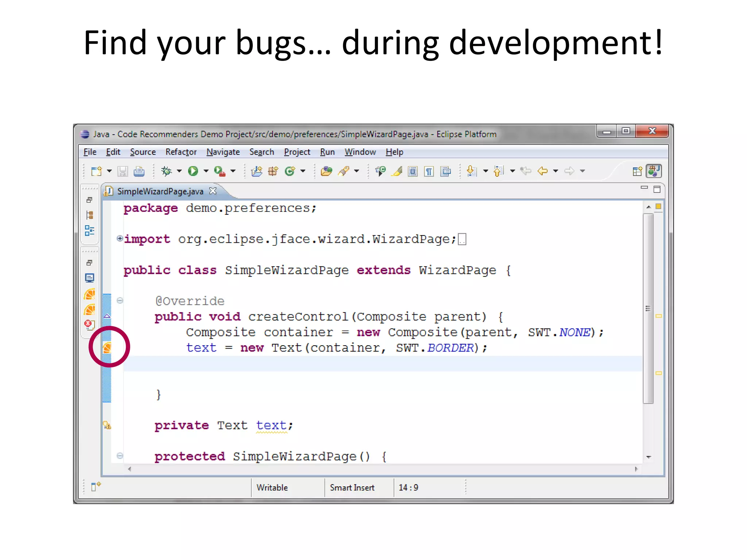Open the Search menu

[x=262, y=152]
